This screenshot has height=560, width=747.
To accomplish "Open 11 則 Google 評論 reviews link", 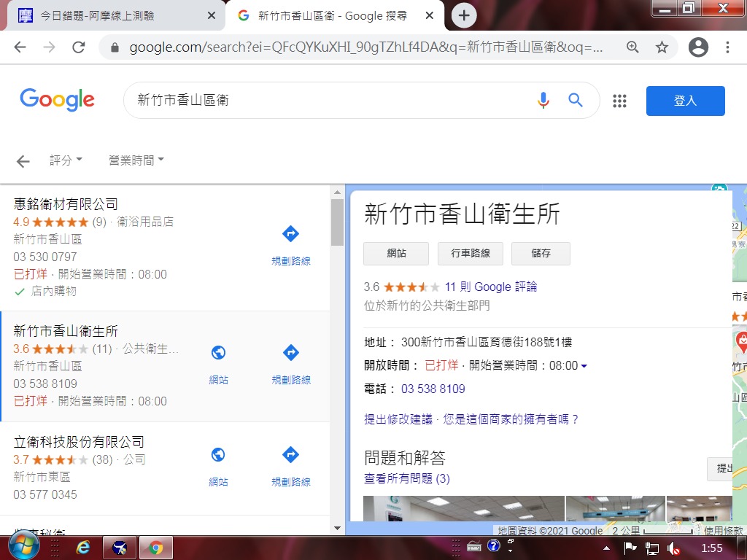I will pyautogui.click(x=490, y=287).
